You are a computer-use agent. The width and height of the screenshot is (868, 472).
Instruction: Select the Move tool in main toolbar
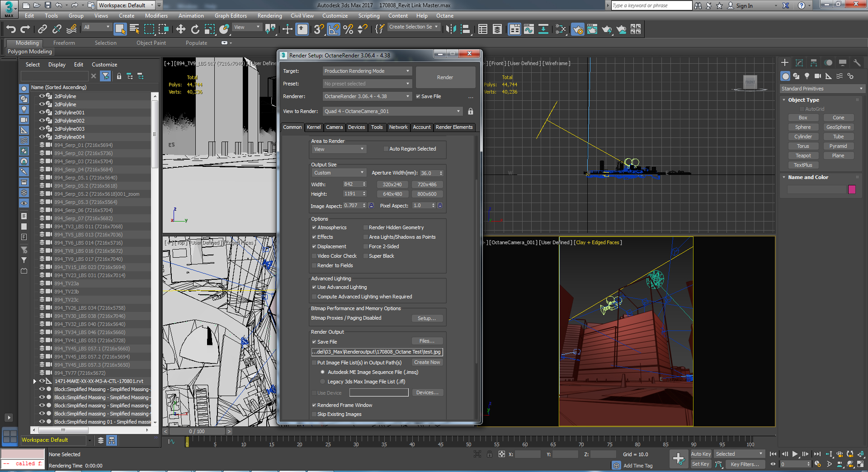pyautogui.click(x=180, y=29)
